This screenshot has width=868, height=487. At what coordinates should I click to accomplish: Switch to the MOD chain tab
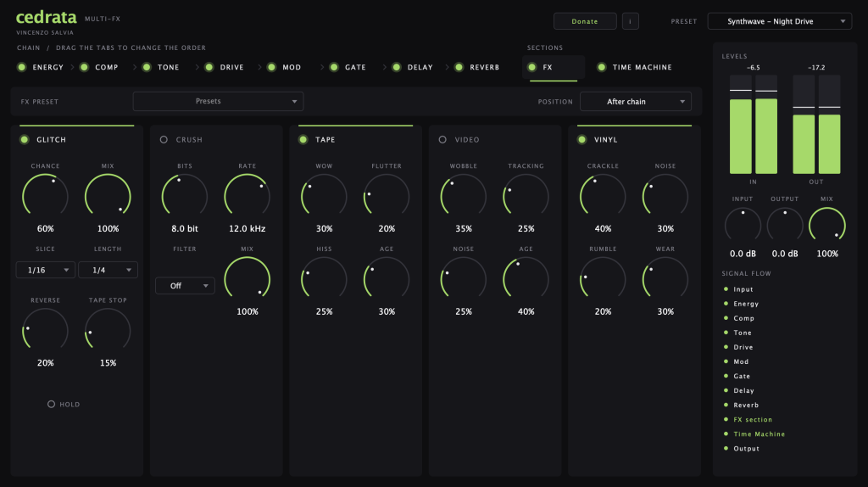coord(292,67)
